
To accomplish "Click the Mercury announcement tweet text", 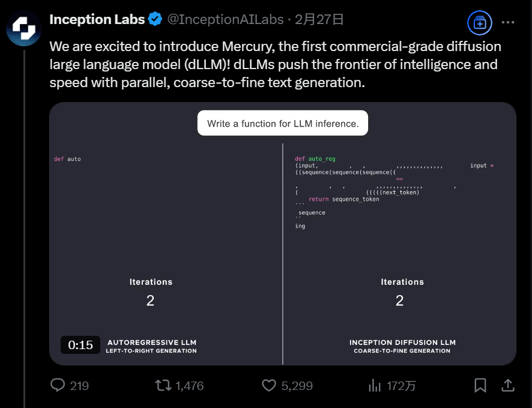I will (275, 64).
